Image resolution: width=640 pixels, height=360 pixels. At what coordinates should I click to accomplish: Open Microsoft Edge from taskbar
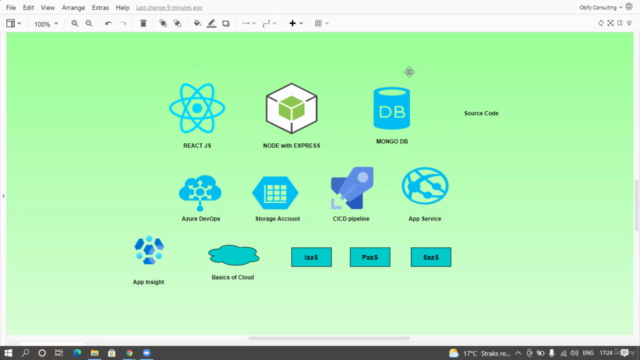click(x=77, y=353)
